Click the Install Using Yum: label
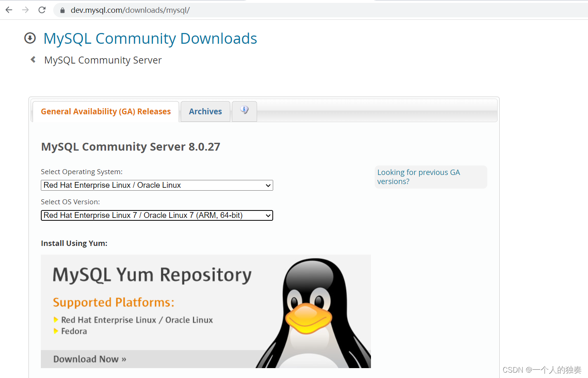 (74, 243)
